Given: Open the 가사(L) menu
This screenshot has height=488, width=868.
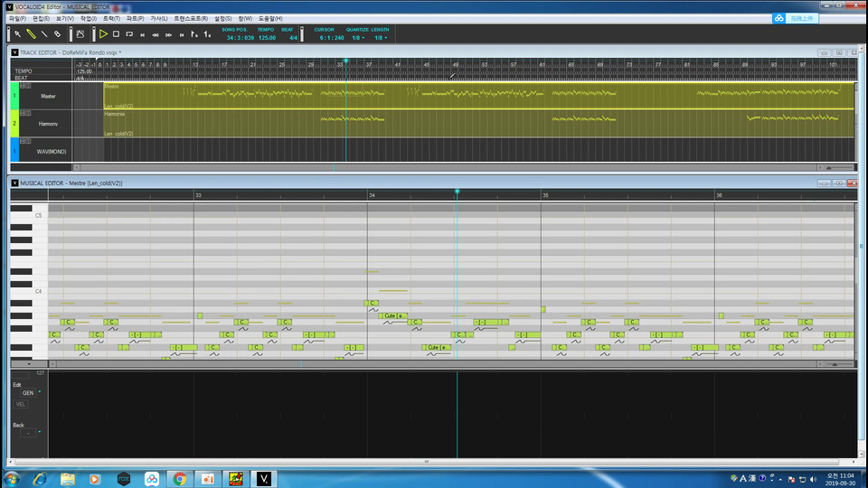Looking at the screenshot, I should coord(159,18).
